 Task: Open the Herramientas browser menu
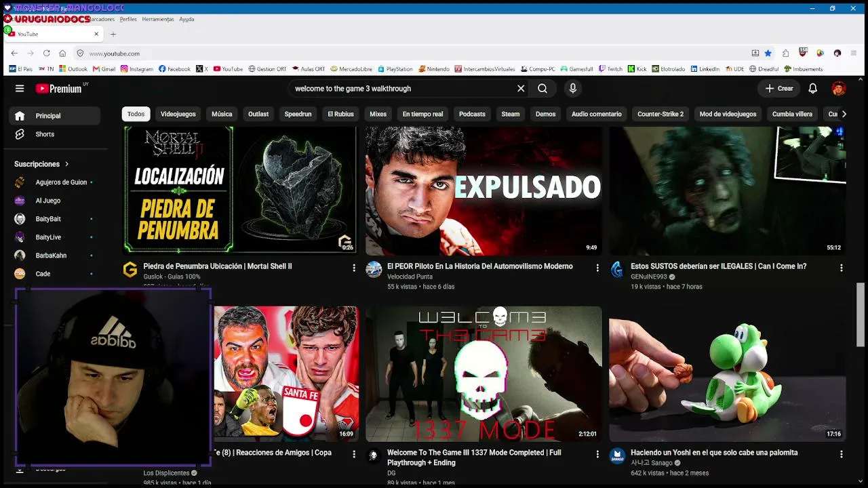(x=158, y=19)
